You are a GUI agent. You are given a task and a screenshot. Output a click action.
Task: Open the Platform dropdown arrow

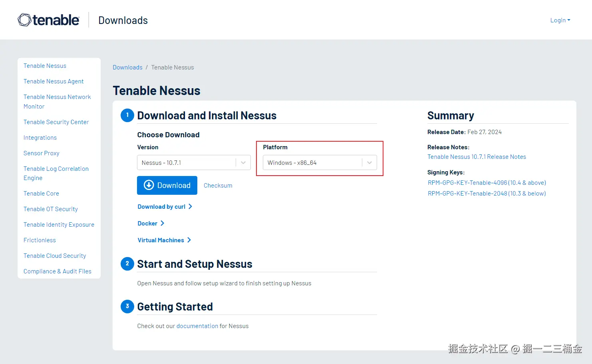[x=370, y=162]
